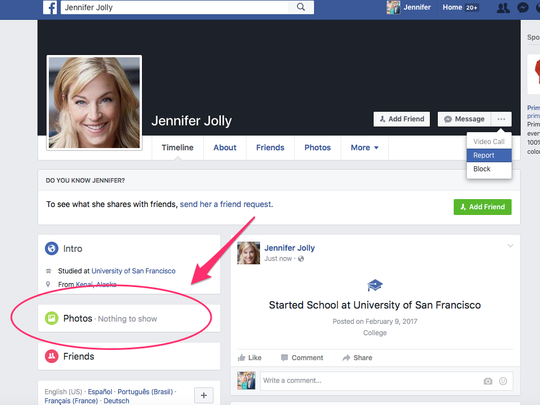Click the Message button on cover
Screen dimensions: 540x405
(465, 119)
